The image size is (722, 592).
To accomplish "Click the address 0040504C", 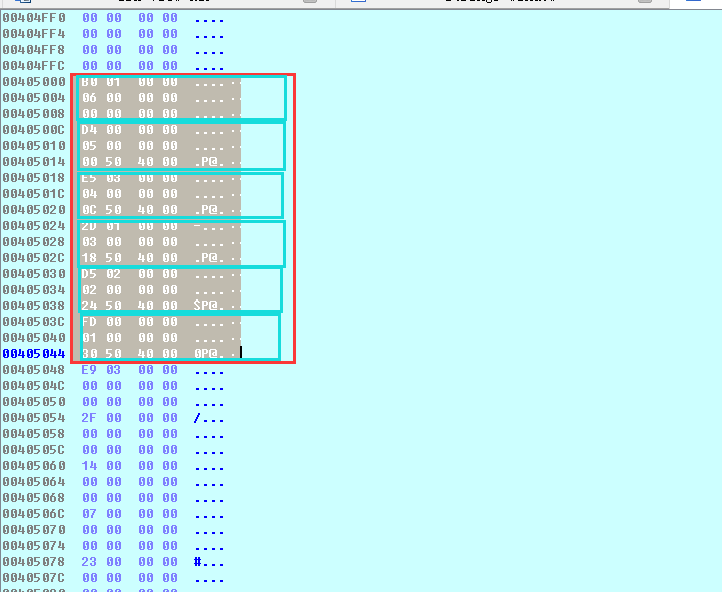I will 34,386.
